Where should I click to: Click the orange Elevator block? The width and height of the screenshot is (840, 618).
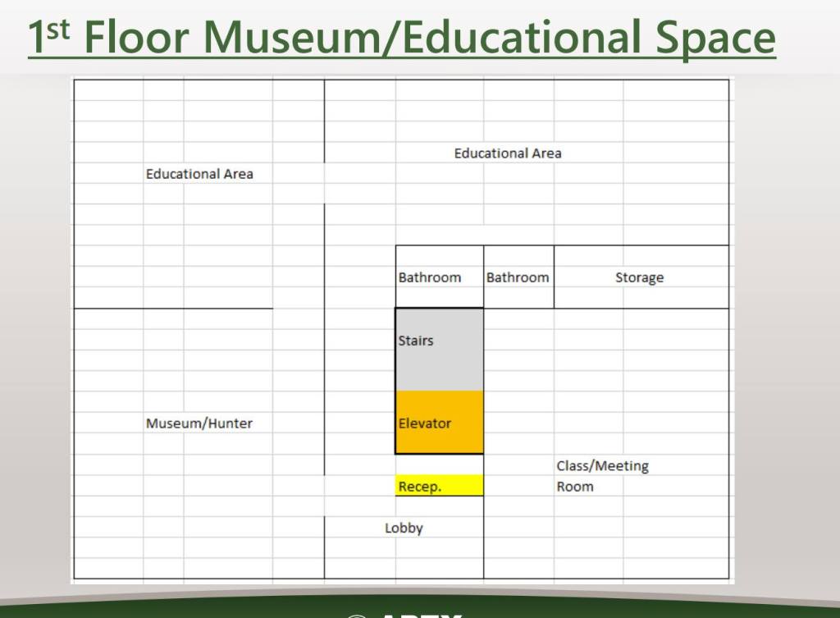[439, 423]
